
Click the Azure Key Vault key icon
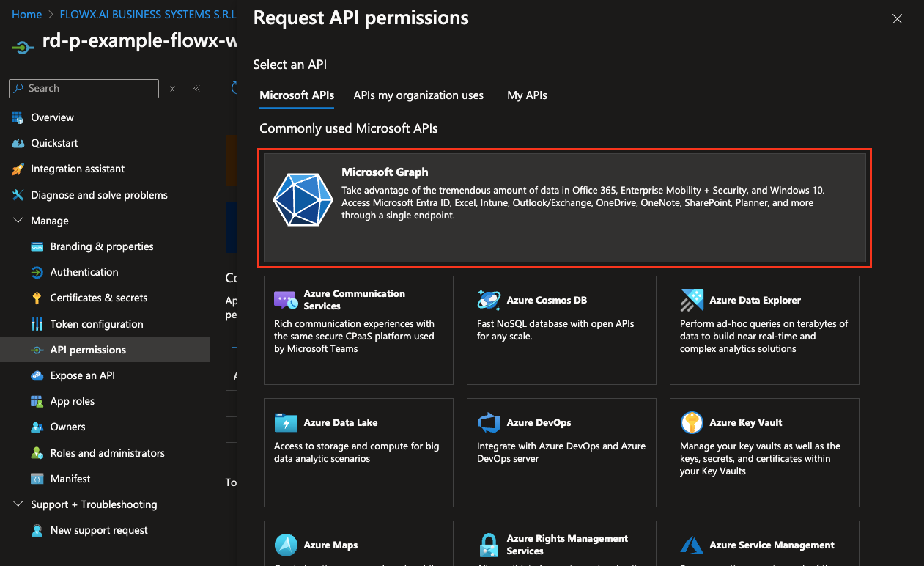pyautogui.click(x=692, y=422)
